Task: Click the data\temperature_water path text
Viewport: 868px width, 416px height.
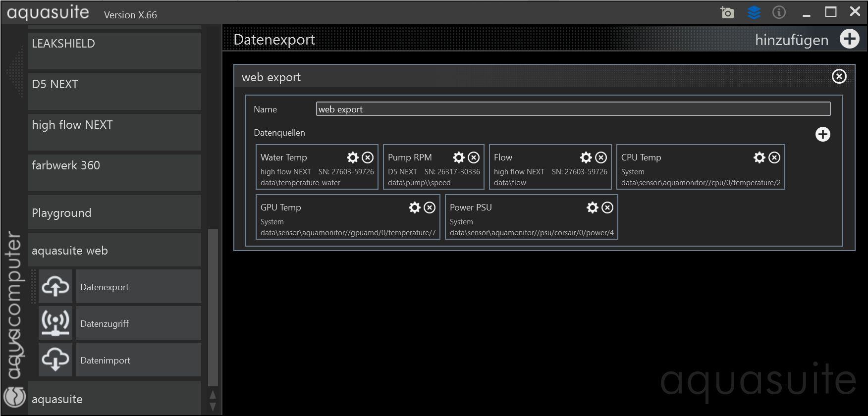Action: [300, 183]
